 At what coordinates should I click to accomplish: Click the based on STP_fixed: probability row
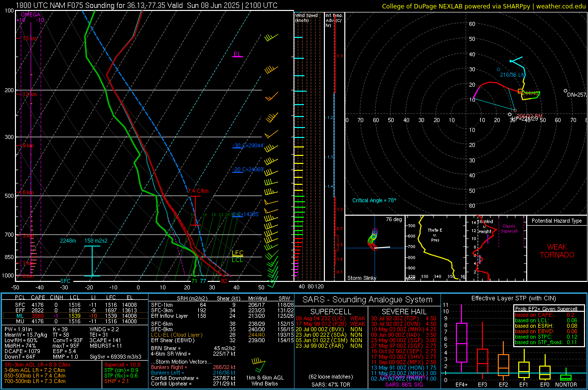[546, 342]
